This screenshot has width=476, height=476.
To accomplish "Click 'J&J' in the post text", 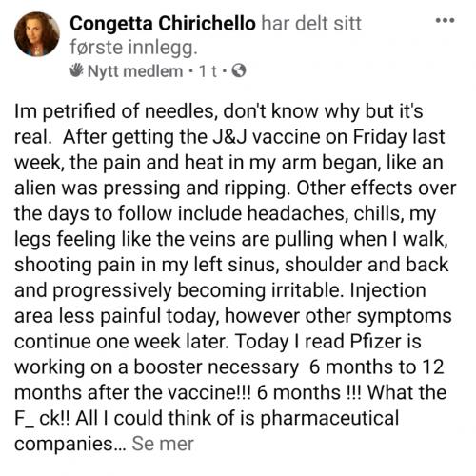I will point(228,137).
